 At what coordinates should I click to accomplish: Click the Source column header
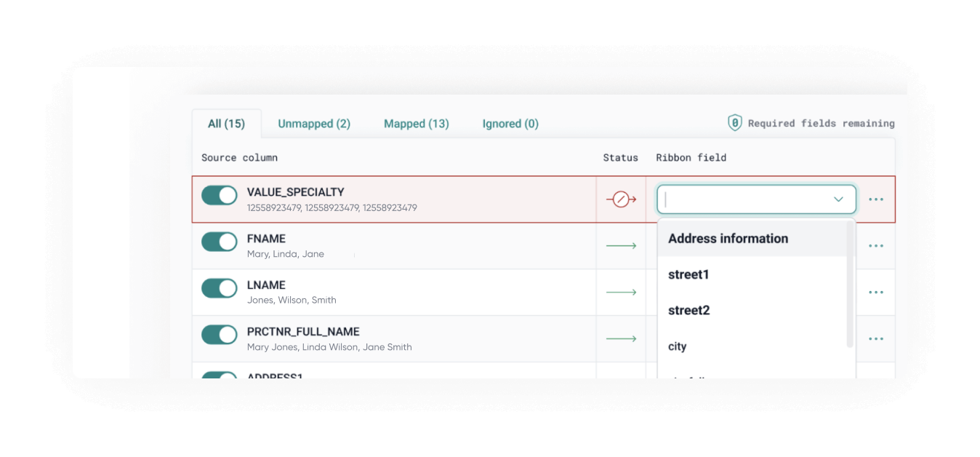(239, 157)
